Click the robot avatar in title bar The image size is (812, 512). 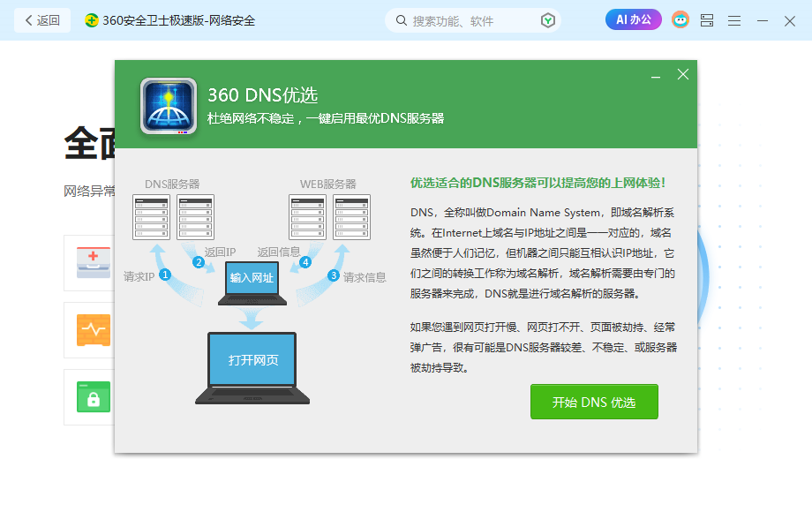coord(680,19)
